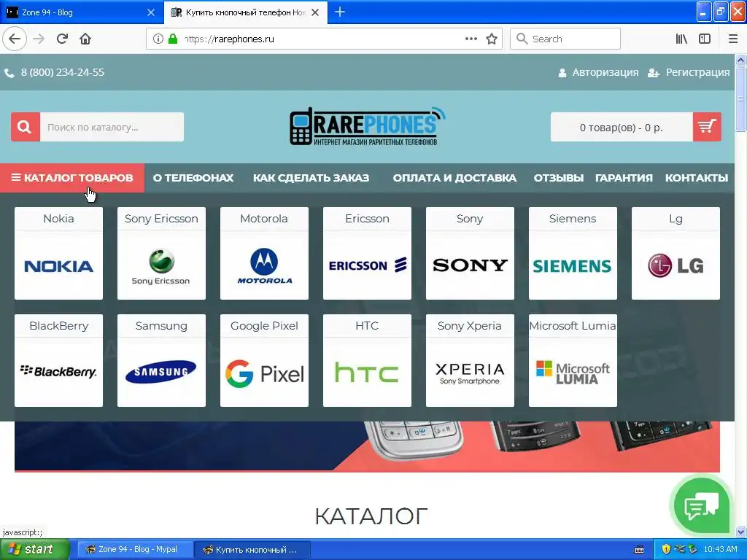Select the Ericsson brand tile
The width and height of the screenshot is (747, 560).
point(368,253)
